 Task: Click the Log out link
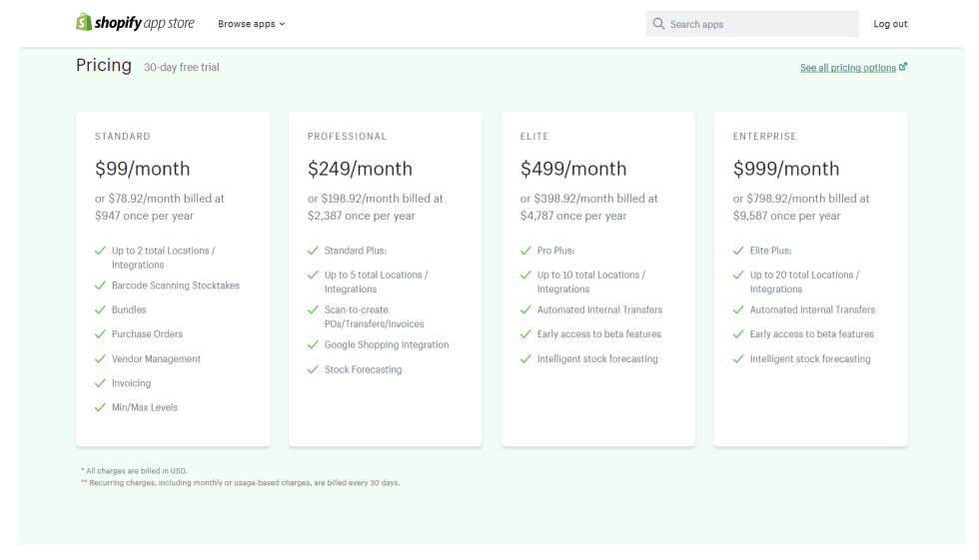pyautogui.click(x=890, y=24)
